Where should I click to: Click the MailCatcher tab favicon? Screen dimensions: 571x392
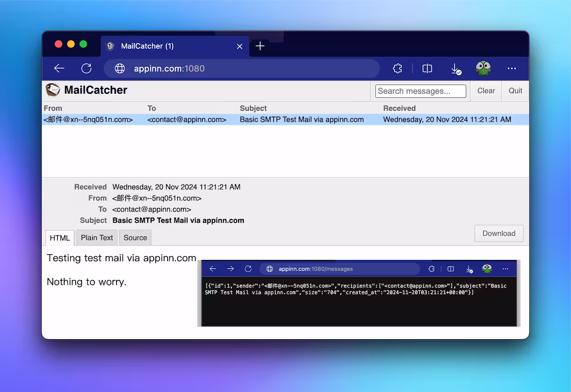pyautogui.click(x=110, y=46)
